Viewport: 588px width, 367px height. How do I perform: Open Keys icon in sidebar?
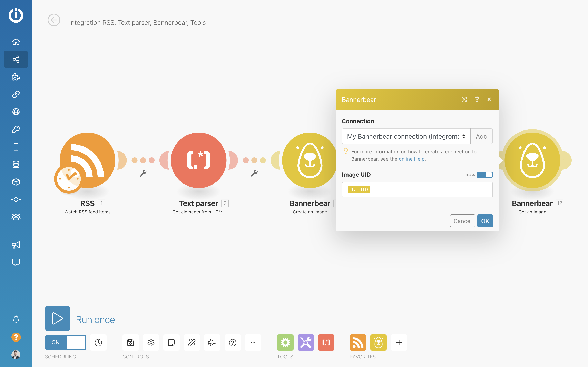point(16,129)
